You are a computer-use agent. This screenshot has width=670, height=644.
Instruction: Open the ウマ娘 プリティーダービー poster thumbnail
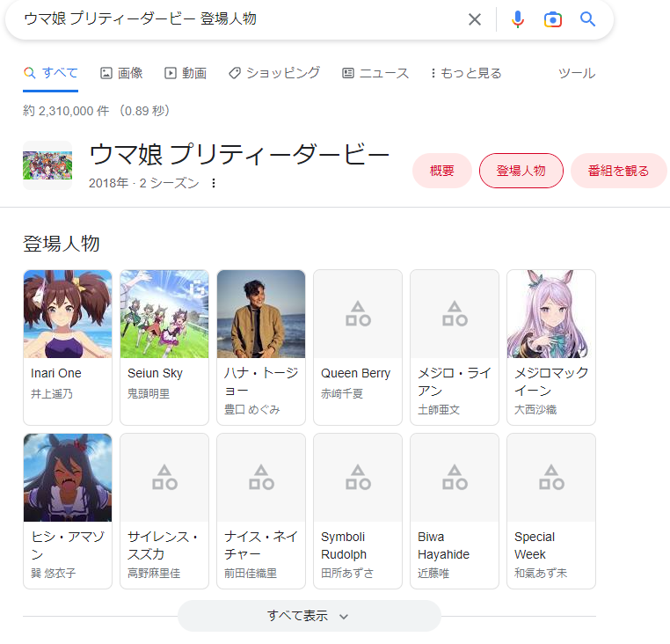click(x=47, y=165)
